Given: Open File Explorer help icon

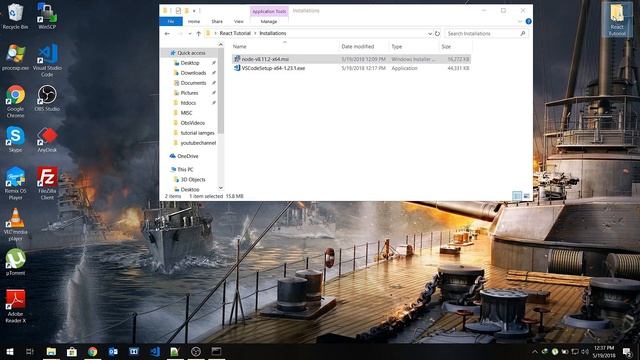Looking at the screenshot, I should coord(529,21).
